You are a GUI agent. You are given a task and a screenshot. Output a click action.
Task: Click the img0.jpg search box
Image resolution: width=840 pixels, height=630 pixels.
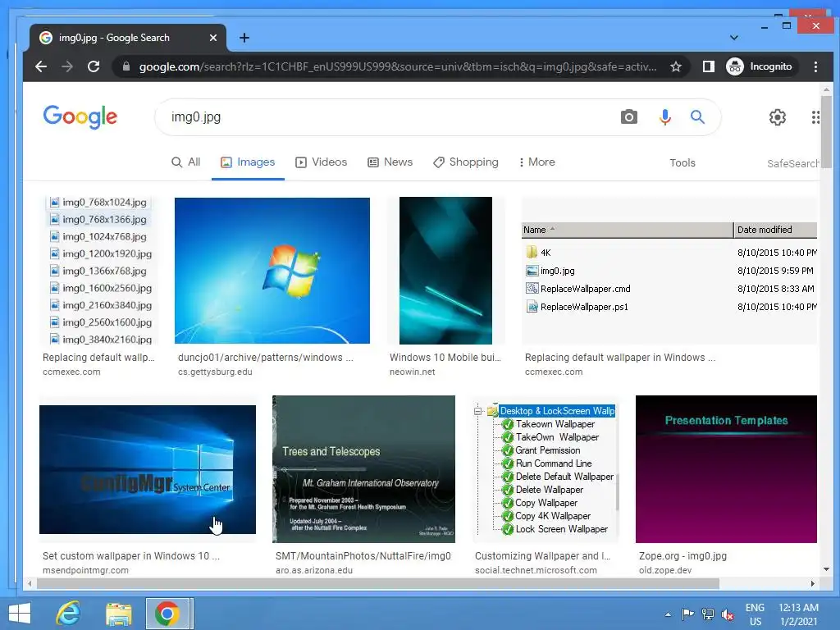click(x=391, y=116)
